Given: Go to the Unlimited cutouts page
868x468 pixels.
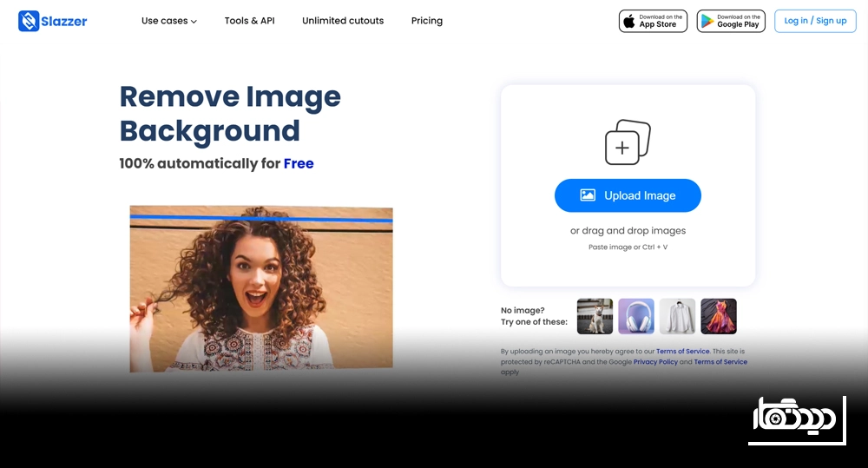Looking at the screenshot, I should (343, 21).
